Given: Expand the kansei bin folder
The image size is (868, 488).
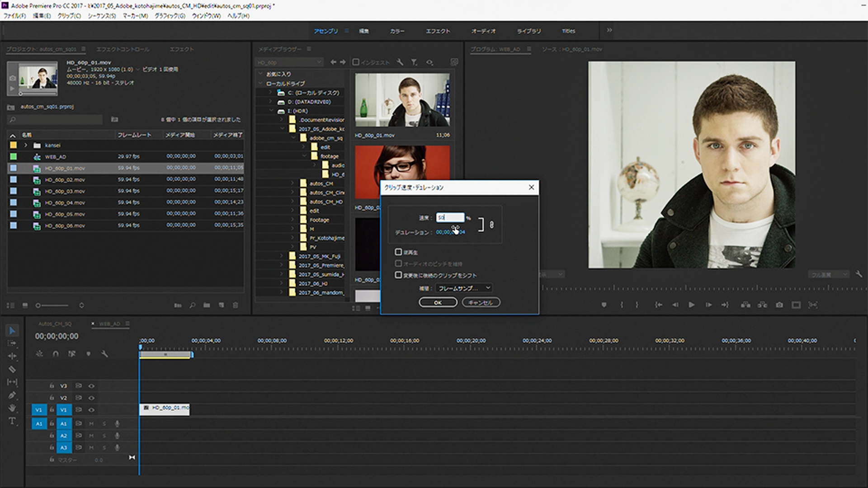Looking at the screenshot, I should [26, 145].
